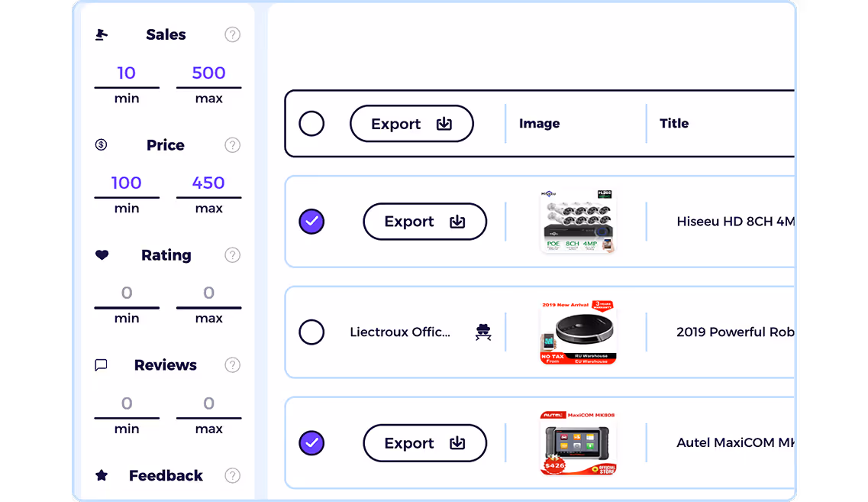Edit the Price max value 450

point(208,183)
